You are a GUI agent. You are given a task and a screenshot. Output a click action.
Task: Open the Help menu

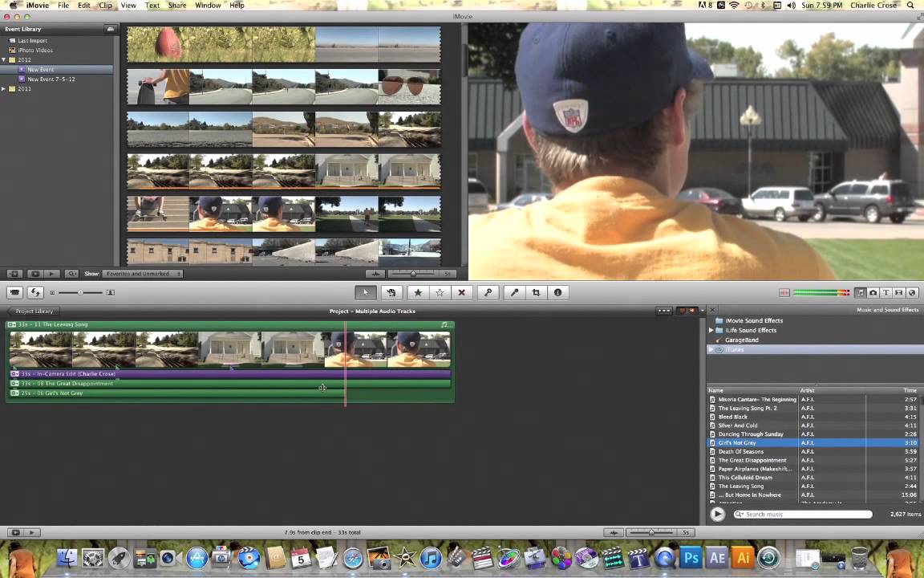click(x=237, y=6)
